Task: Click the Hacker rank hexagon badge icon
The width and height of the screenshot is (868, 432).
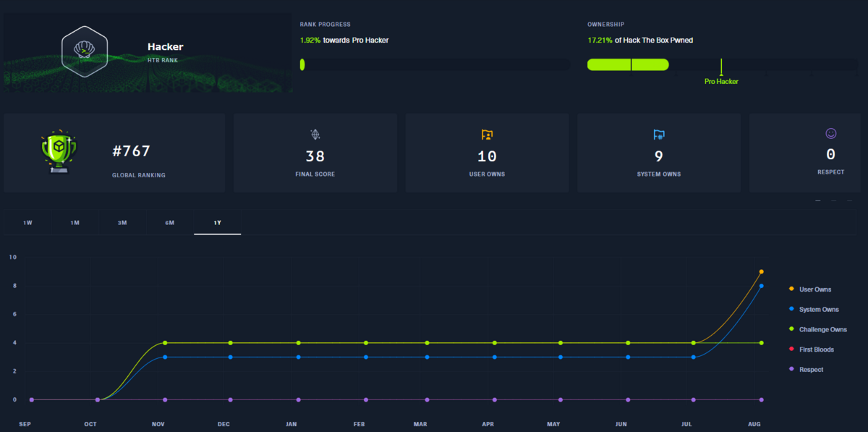Action: click(85, 51)
